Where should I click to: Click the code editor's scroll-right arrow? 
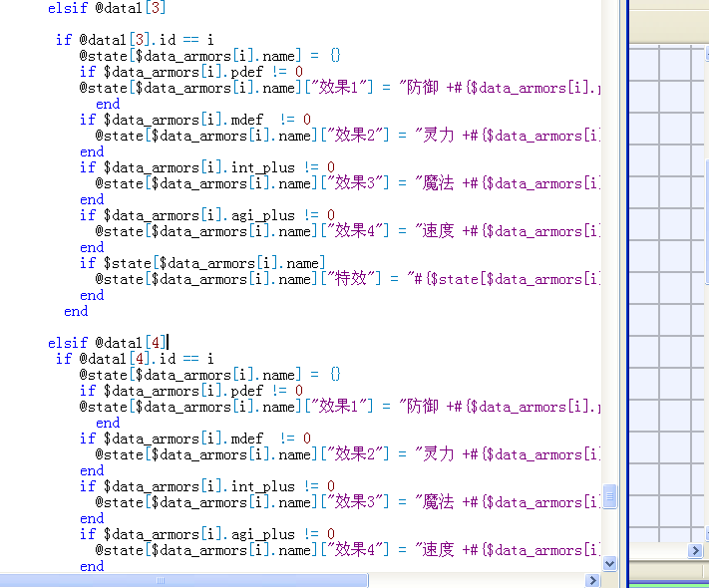pyautogui.click(x=592, y=580)
